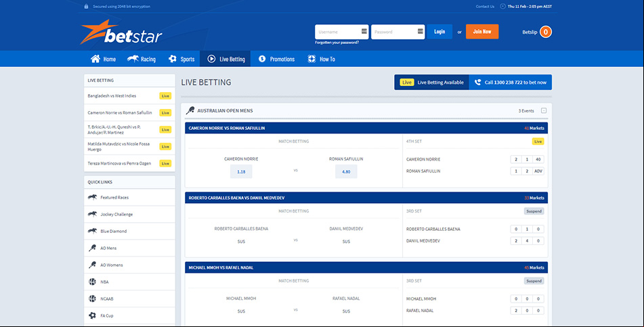Click the soccer ball icon beside FA Cup
This screenshot has height=327, width=644.
pyautogui.click(x=92, y=315)
